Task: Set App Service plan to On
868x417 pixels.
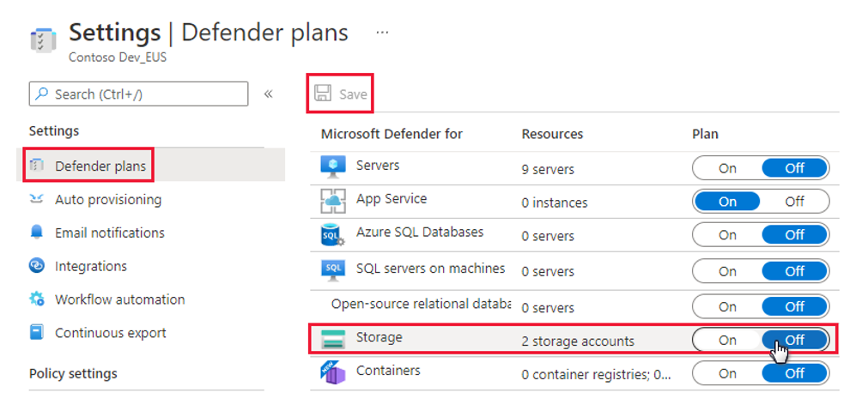Action: pyautogui.click(x=727, y=202)
